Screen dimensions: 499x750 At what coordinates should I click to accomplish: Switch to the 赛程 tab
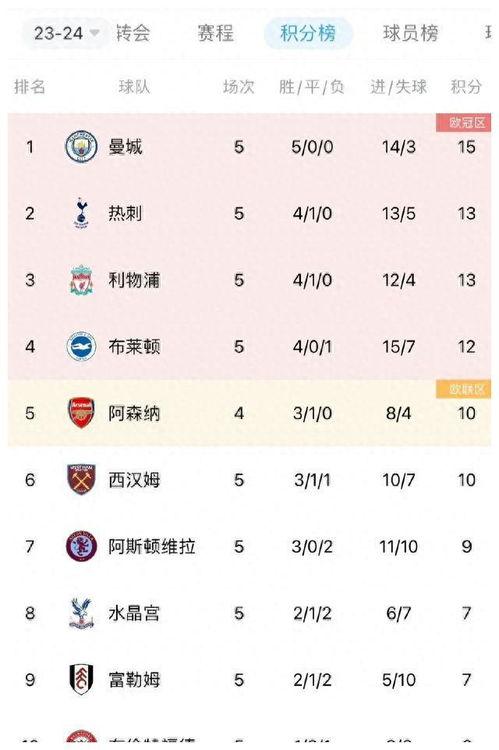(x=216, y=33)
